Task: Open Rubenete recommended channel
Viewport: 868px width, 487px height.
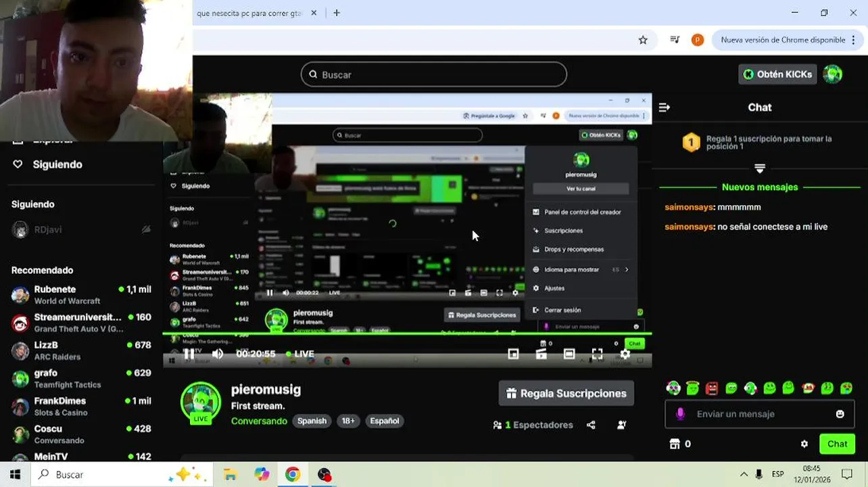Action: pyautogui.click(x=81, y=295)
